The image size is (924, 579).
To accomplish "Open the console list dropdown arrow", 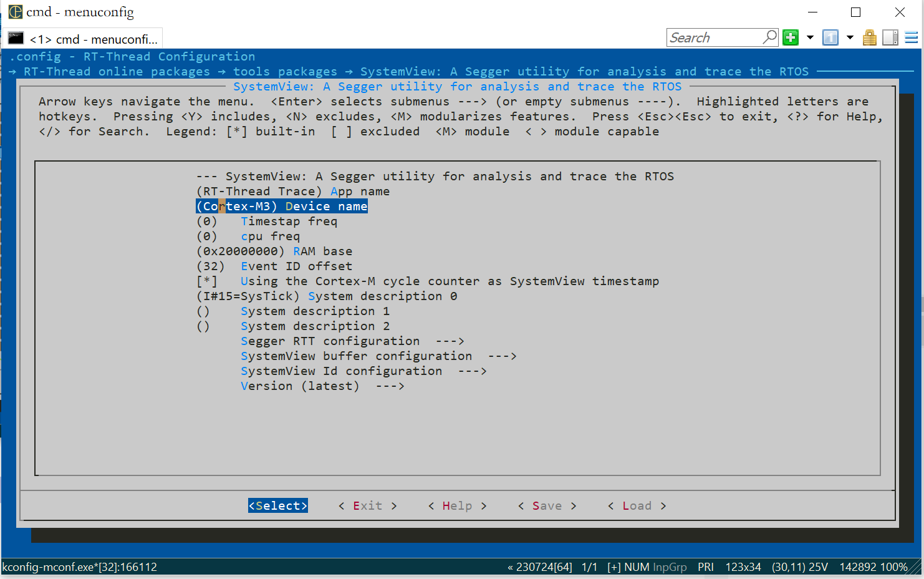I will point(849,37).
